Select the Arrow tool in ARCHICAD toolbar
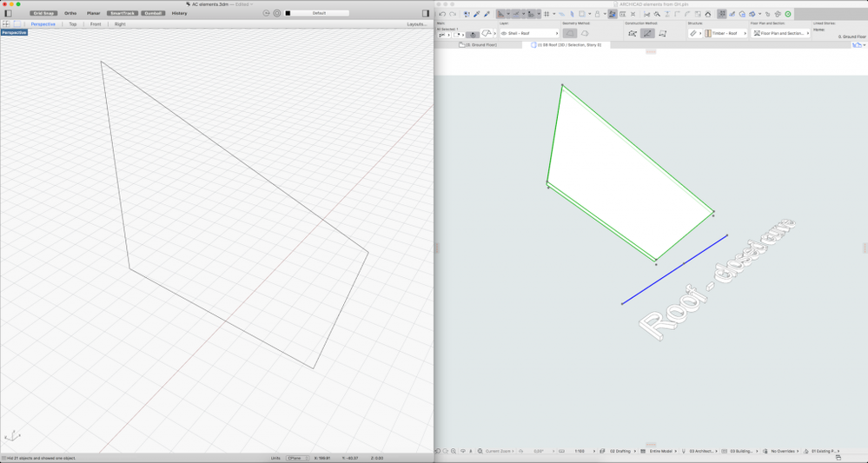868x463 pixels. coord(500,14)
